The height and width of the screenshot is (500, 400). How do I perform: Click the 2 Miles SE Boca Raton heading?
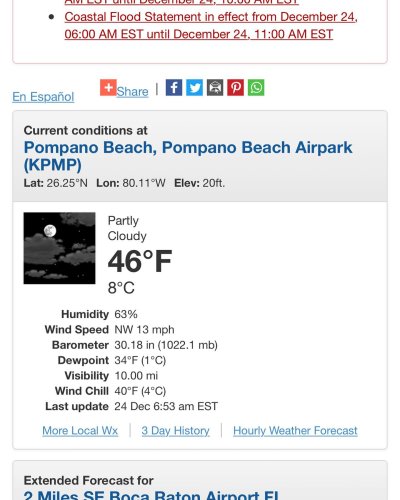[x=152, y=495]
